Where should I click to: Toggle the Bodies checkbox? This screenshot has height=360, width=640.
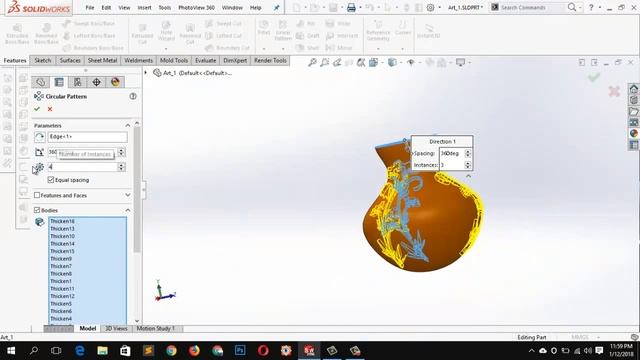point(37,210)
